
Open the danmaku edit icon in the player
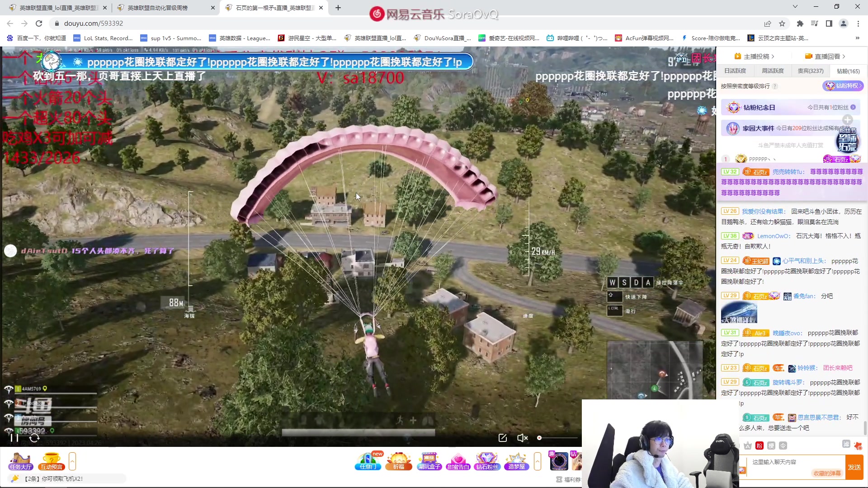click(x=502, y=437)
